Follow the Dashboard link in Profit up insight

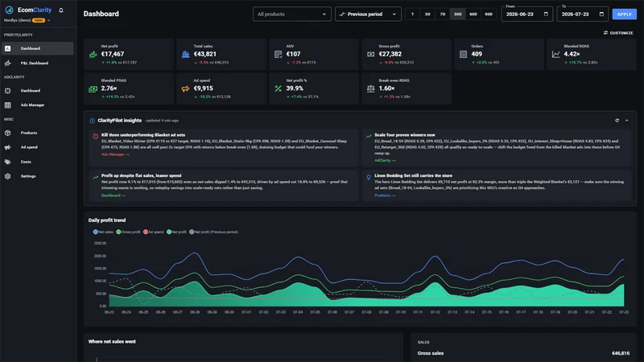pyautogui.click(x=113, y=195)
